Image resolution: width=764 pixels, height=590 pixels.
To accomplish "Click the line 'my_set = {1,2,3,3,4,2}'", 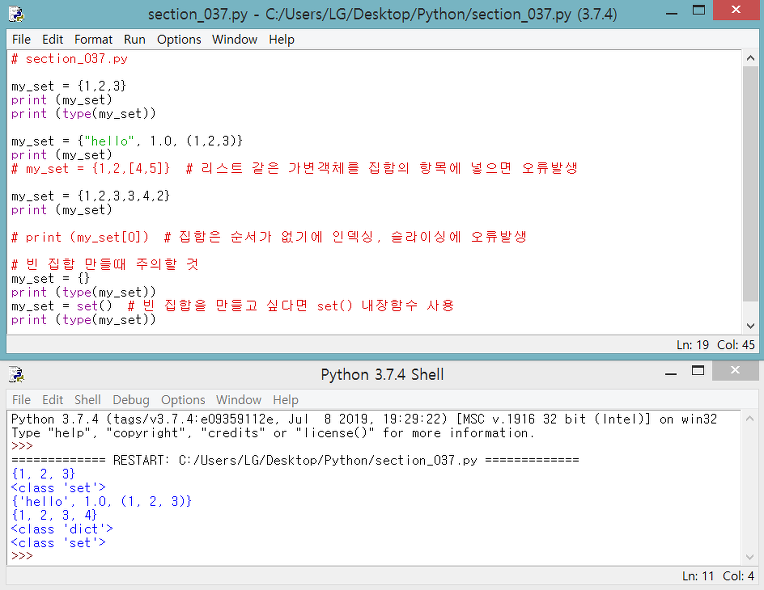I will [91, 196].
